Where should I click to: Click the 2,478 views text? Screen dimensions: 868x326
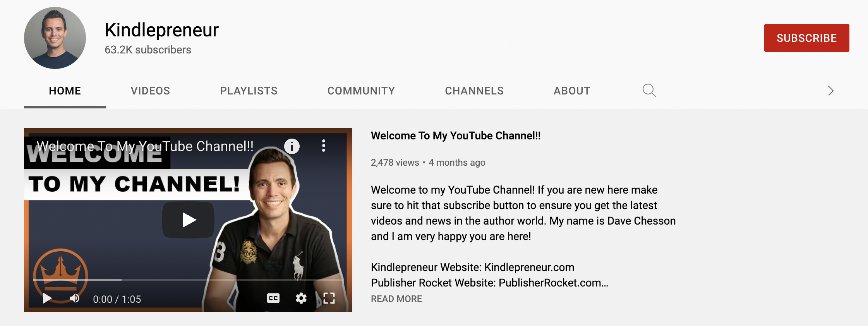click(395, 163)
